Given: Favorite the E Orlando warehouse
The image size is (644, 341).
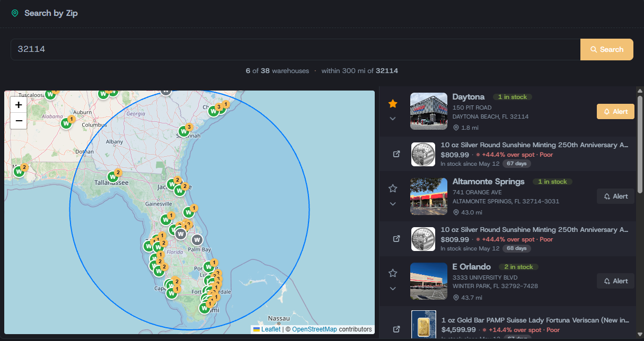Looking at the screenshot, I should (393, 273).
